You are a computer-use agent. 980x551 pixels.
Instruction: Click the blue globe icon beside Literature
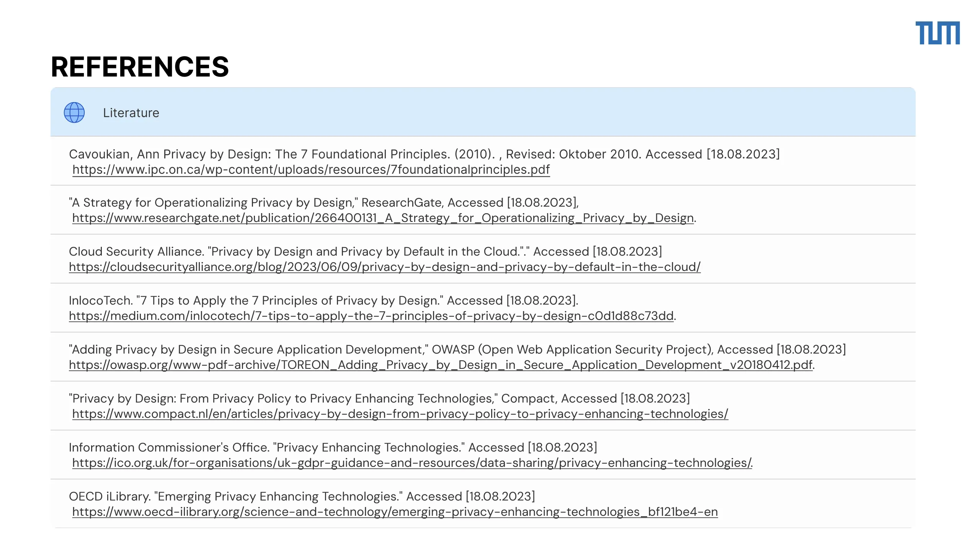click(74, 112)
